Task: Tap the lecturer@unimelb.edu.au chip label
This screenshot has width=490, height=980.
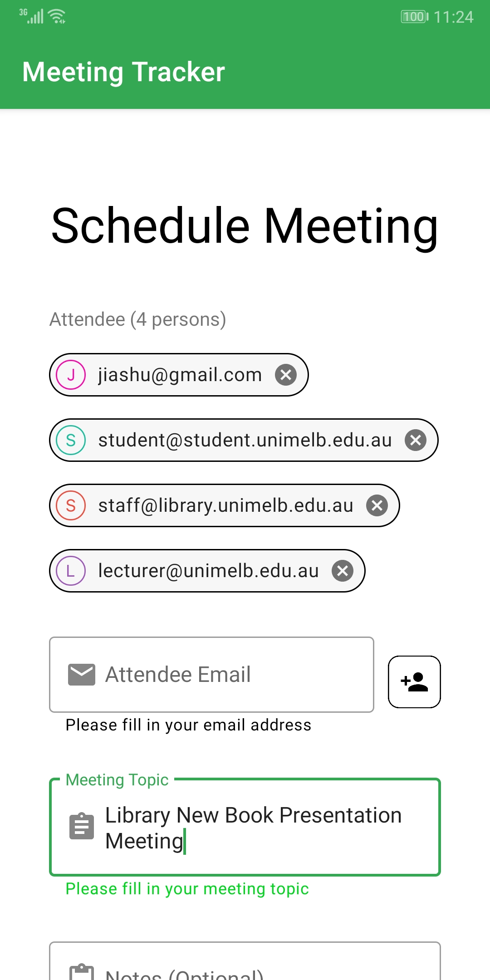Action: (209, 571)
